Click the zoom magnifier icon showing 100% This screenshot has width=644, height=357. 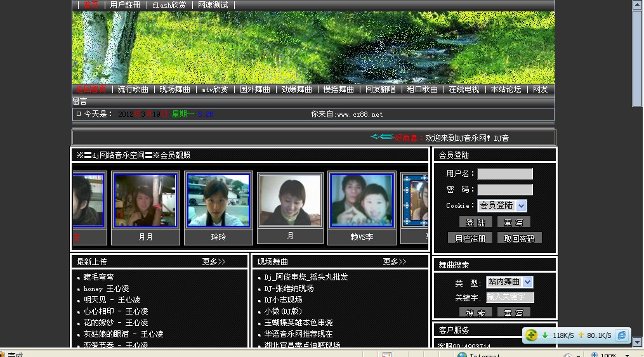coord(595,354)
